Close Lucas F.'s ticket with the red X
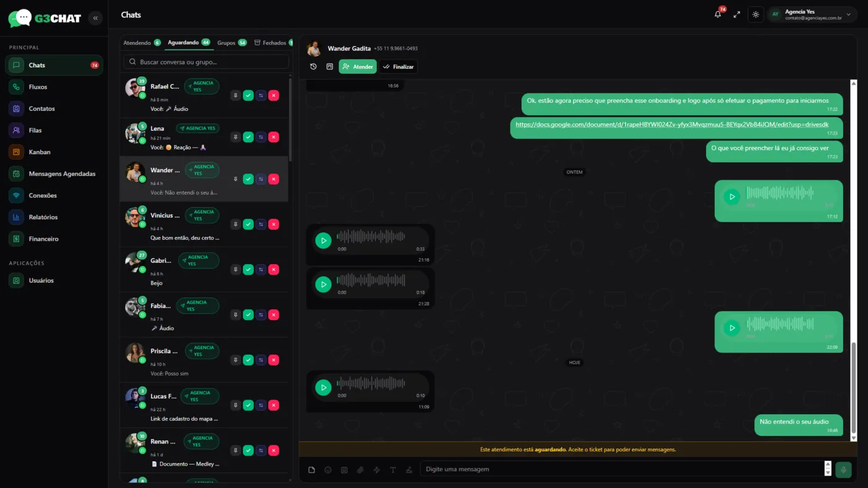868x488 pixels. 273,406
